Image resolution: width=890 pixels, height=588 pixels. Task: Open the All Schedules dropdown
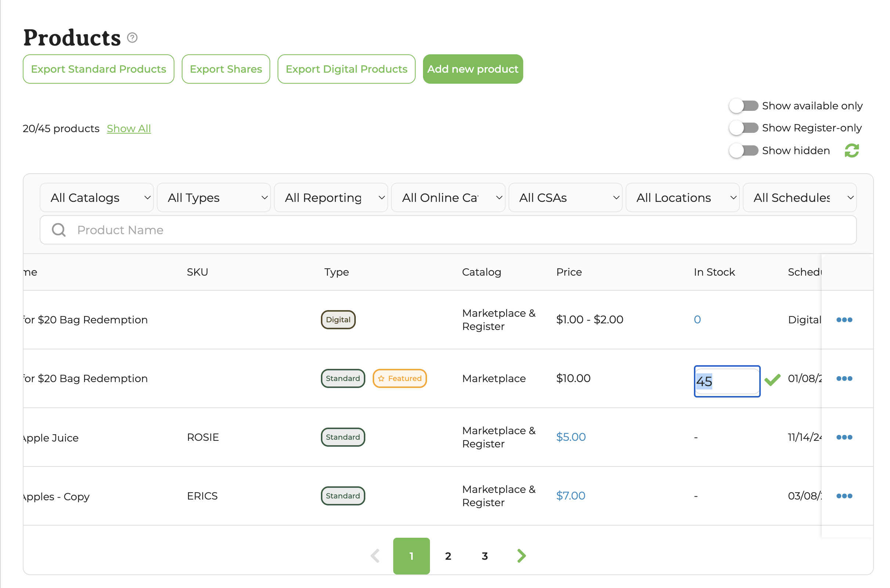pyautogui.click(x=800, y=197)
